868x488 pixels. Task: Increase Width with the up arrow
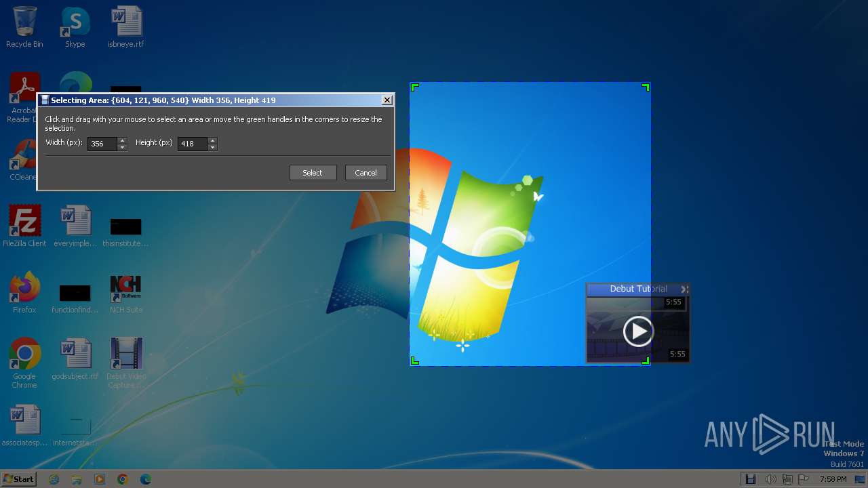[122, 140]
